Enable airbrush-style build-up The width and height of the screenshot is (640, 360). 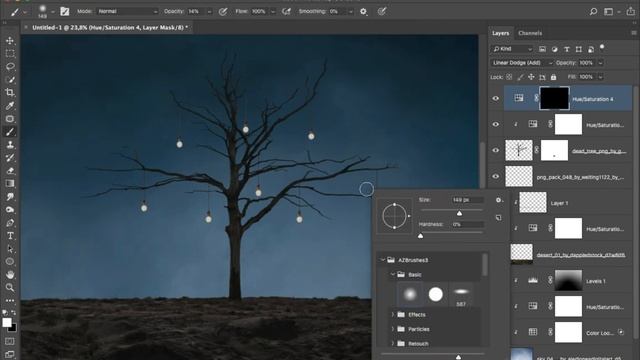click(x=287, y=11)
